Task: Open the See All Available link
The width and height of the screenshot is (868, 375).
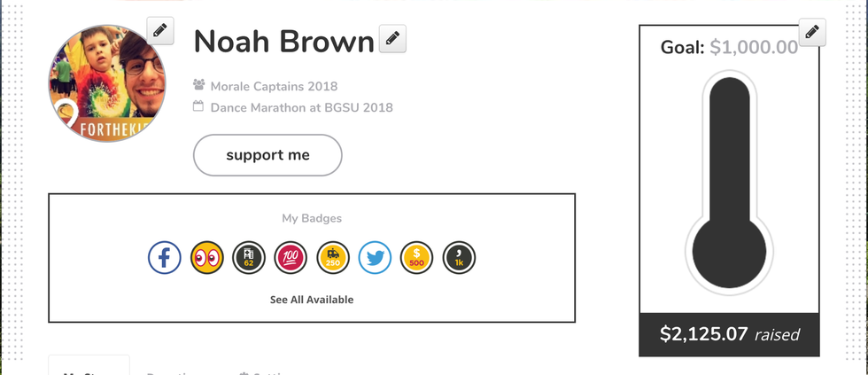Action: pyautogui.click(x=312, y=300)
